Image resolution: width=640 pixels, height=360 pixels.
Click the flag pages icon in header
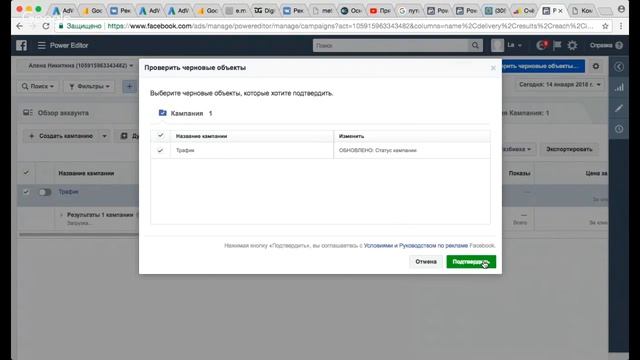coord(557,45)
